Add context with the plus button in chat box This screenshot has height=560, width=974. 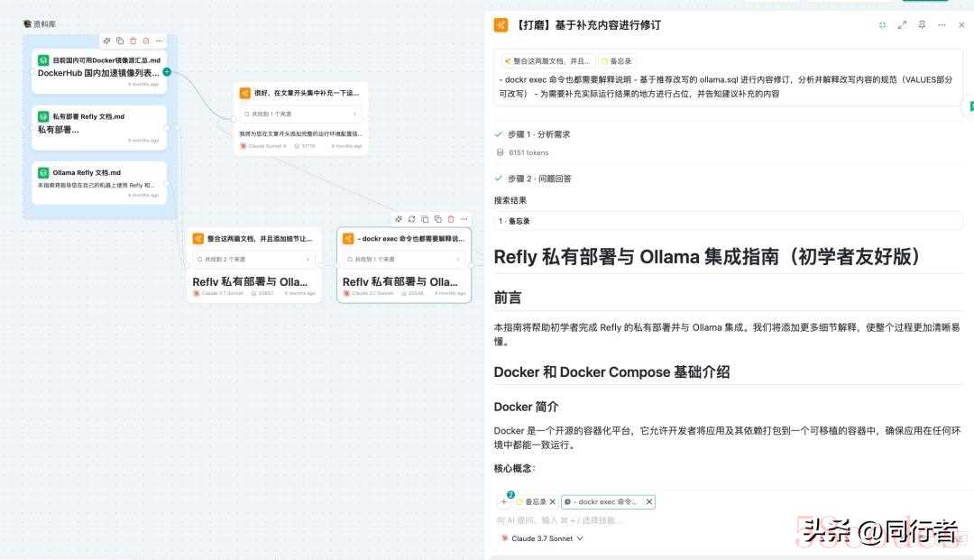click(503, 501)
